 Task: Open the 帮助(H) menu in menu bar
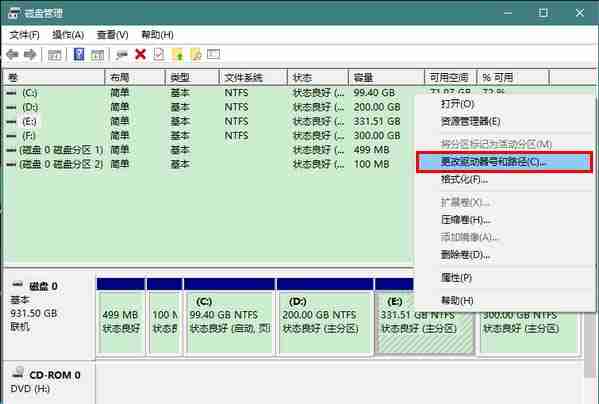tap(157, 35)
